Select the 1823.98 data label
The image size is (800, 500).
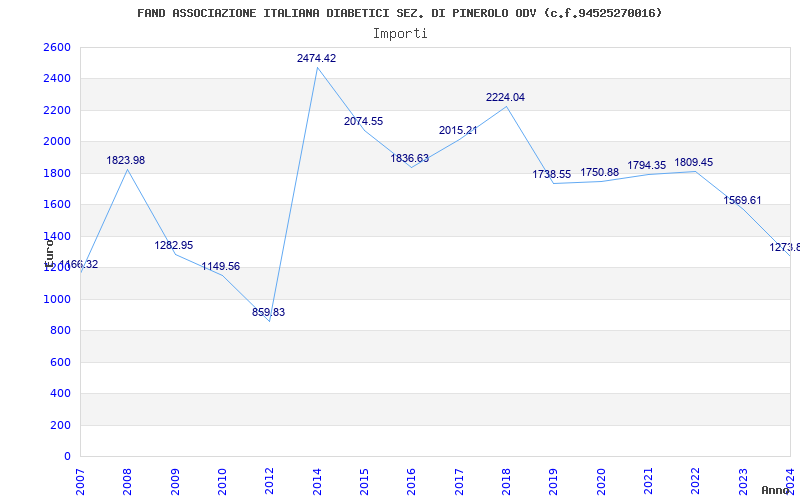[126, 160]
